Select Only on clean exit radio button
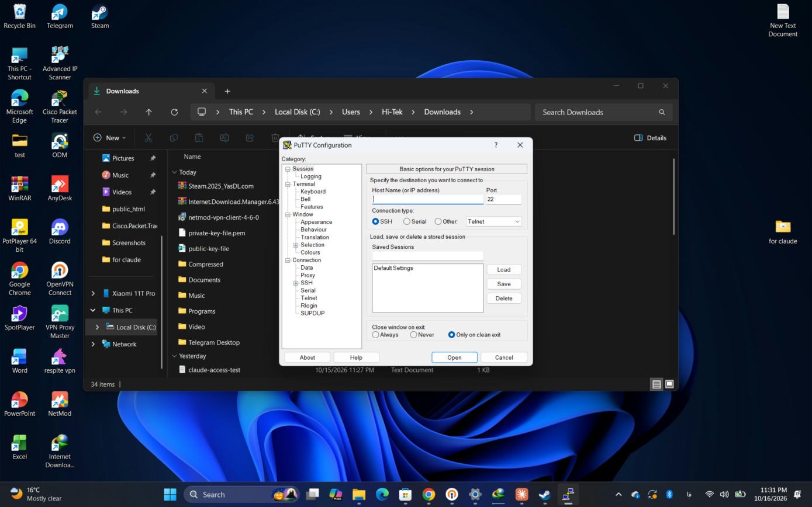This screenshot has height=507, width=812. click(x=451, y=335)
